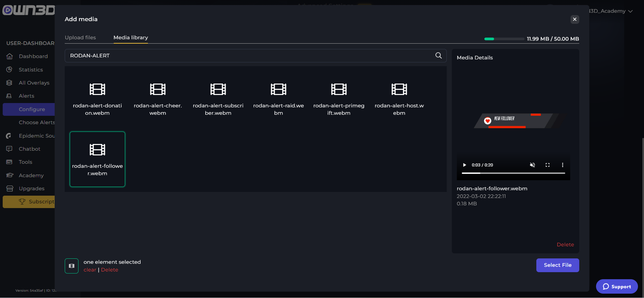The width and height of the screenshot is (644, 298).
Task: Open the Support chat widget
Action: [616, 287]
